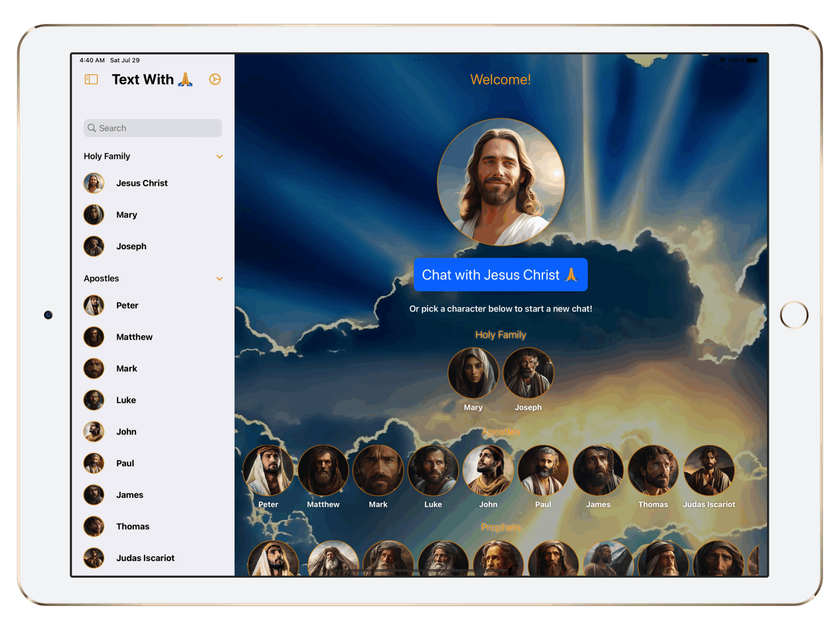Open Judas Iscariot from sidebar list
Screen dimensions: 840x630
[145, 558]
